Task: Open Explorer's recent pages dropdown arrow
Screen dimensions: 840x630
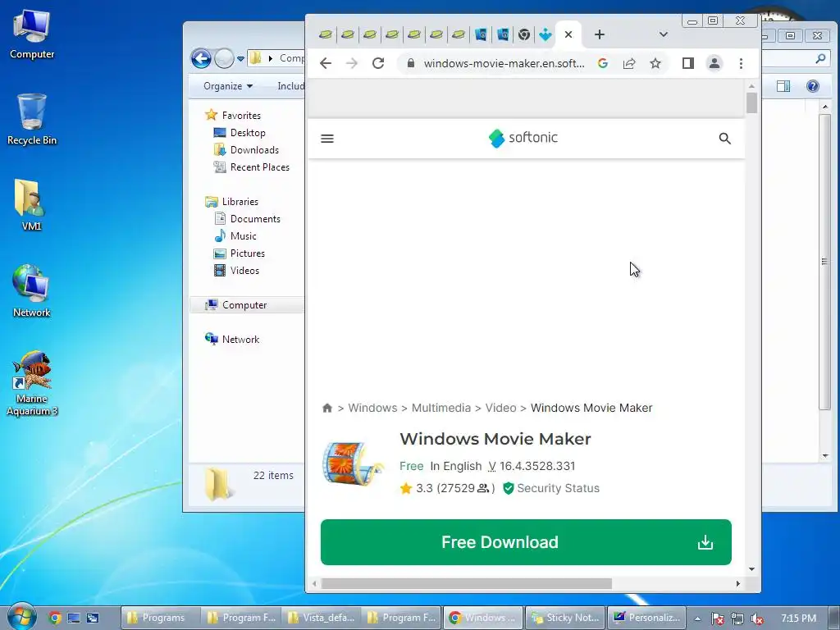Action: (240, 58)
